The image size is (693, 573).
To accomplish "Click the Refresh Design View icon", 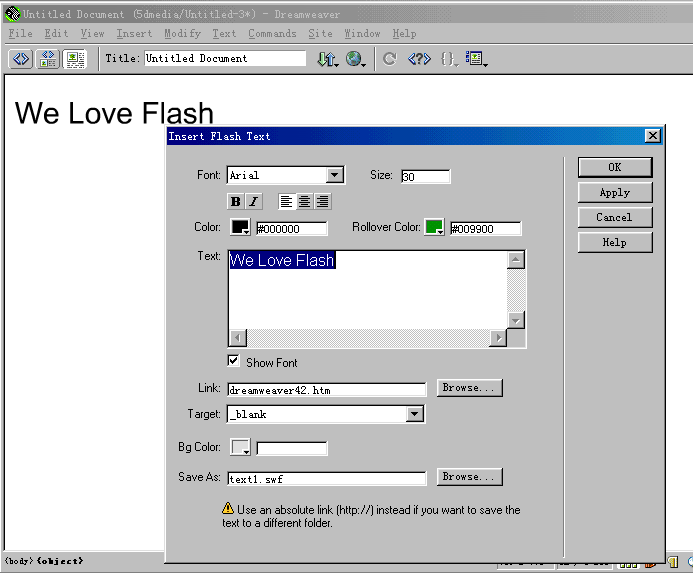I will [389, 59].
